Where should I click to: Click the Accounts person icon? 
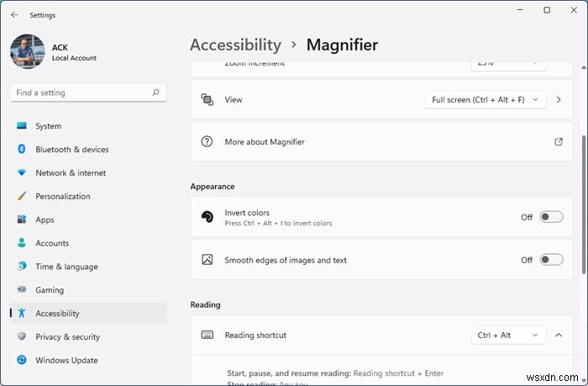click(22, 242)
